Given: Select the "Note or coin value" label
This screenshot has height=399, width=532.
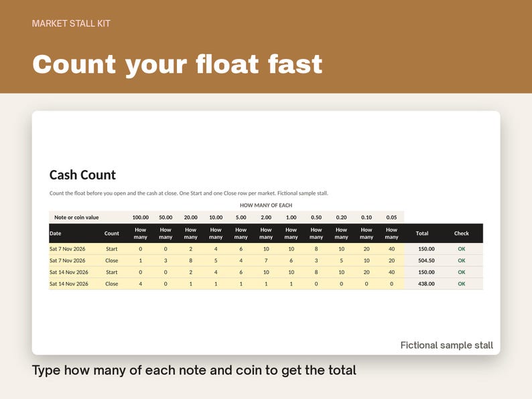Looking at the screenshot, I should click(x=76, y=218).
